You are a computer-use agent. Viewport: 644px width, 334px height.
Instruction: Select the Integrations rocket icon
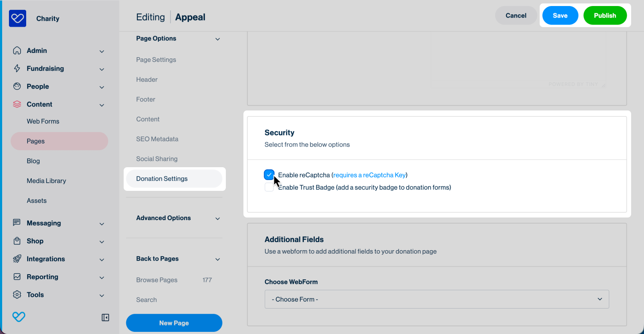coord(16,259)
